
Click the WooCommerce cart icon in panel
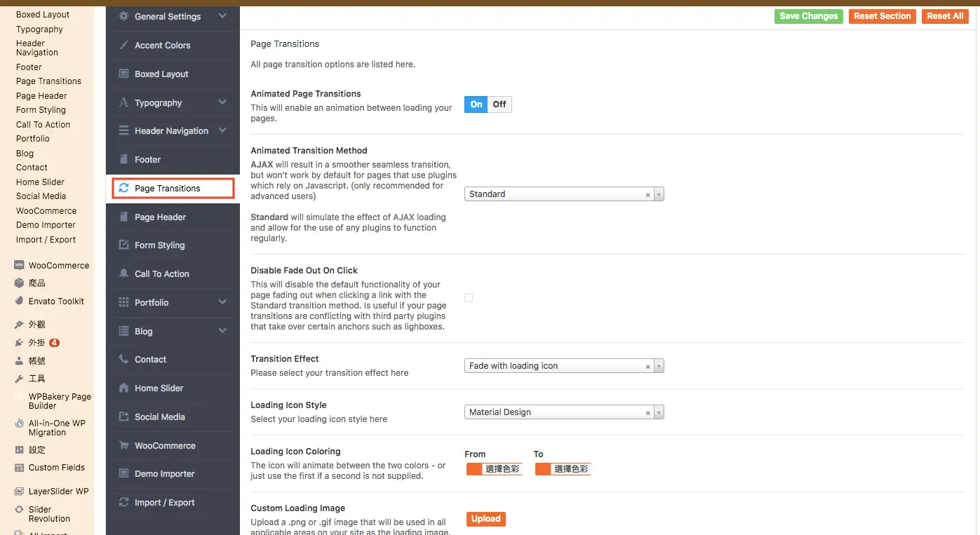click(x=123, y=445)
